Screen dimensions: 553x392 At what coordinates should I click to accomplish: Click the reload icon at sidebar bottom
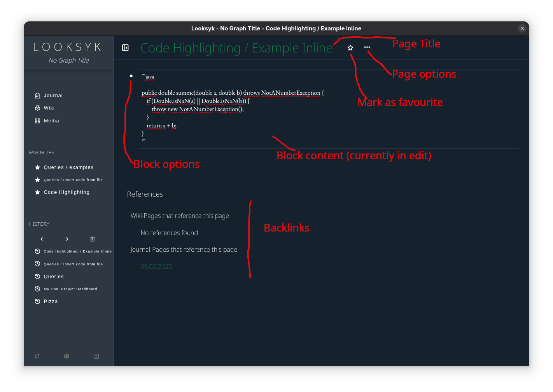coord(37,356)
